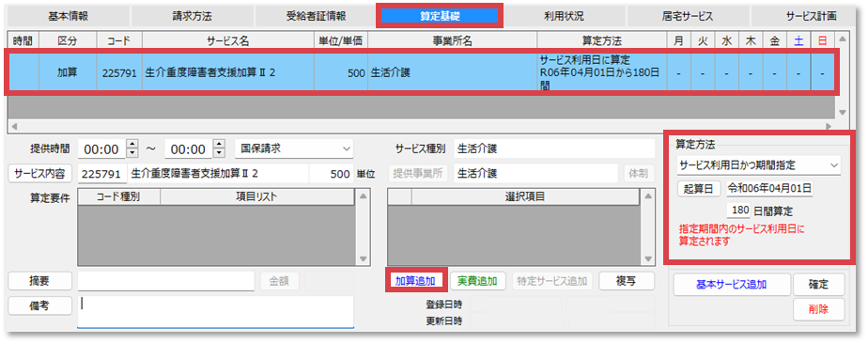Click the 区分 column header
The image size is (868, 344).
click(x=68, y=41)
